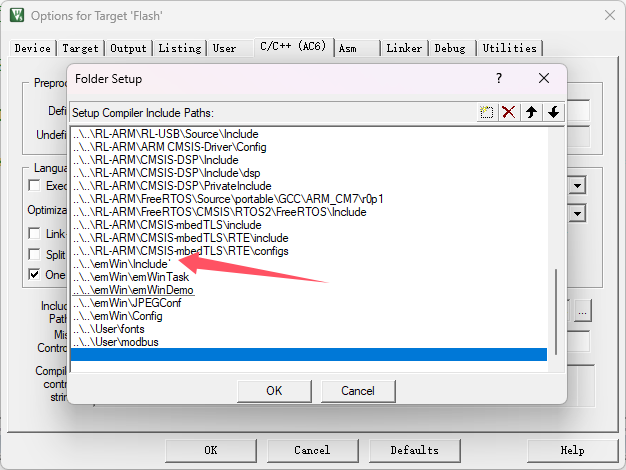Viewport: 626px width, 470px height.
Task: Close the Options for Target window
Action: 610,15
